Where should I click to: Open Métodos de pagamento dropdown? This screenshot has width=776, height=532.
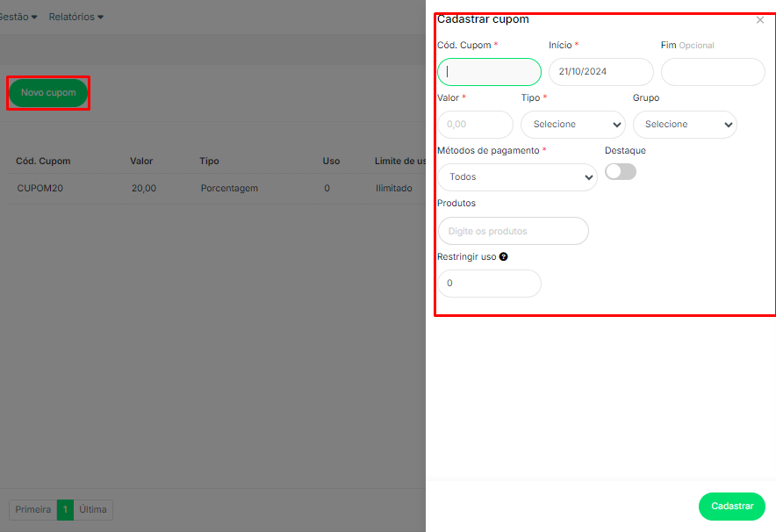(x=517, y=177)
